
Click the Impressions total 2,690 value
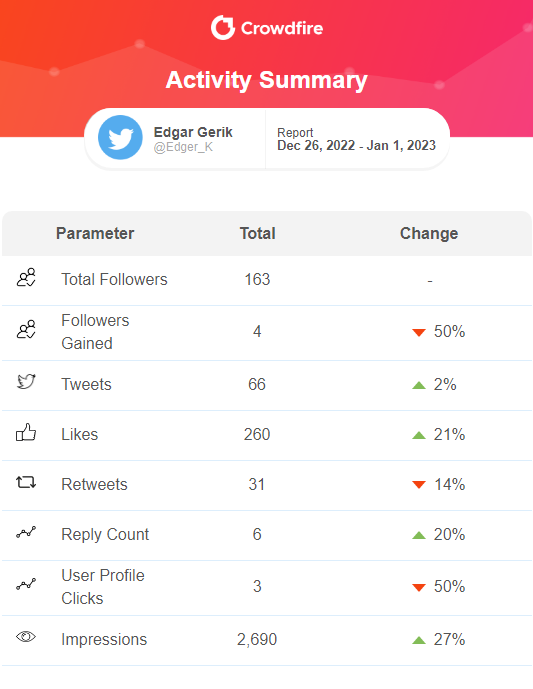257,639
